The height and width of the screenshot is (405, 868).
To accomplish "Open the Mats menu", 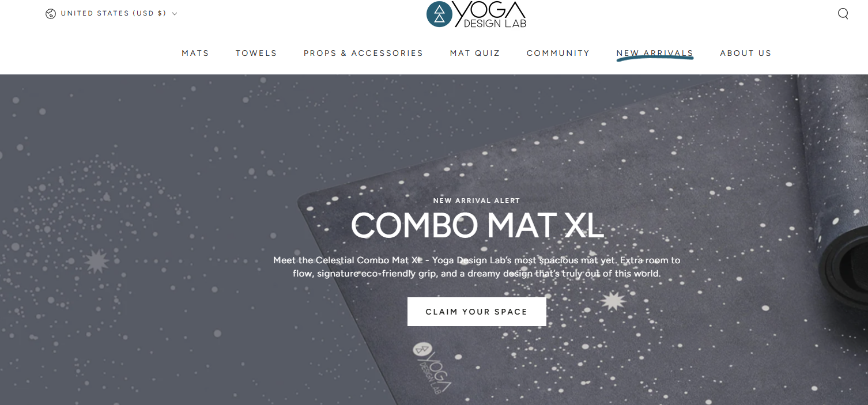I will [195, 53].
